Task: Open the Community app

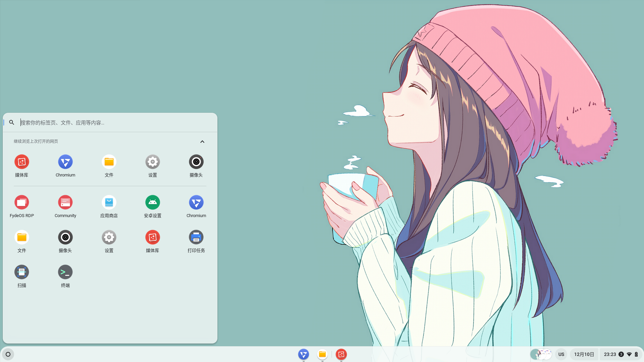Action: (x=65, y=206)
